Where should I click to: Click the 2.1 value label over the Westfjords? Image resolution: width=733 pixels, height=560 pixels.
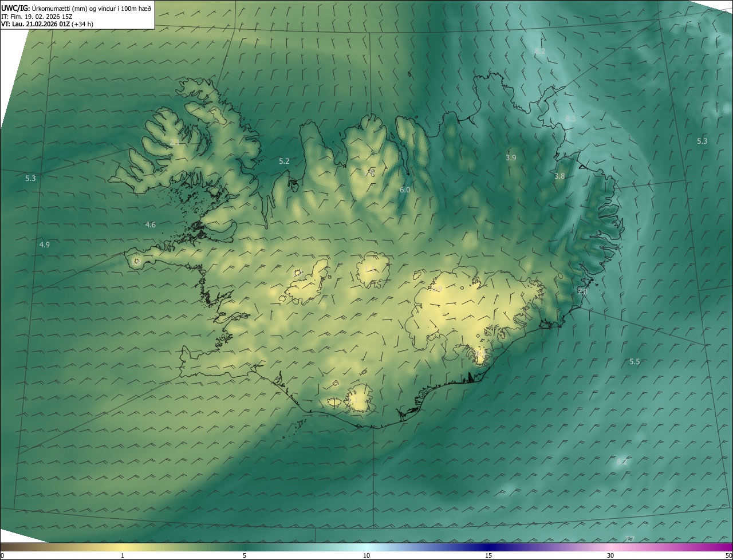click(x=175, y=142)
